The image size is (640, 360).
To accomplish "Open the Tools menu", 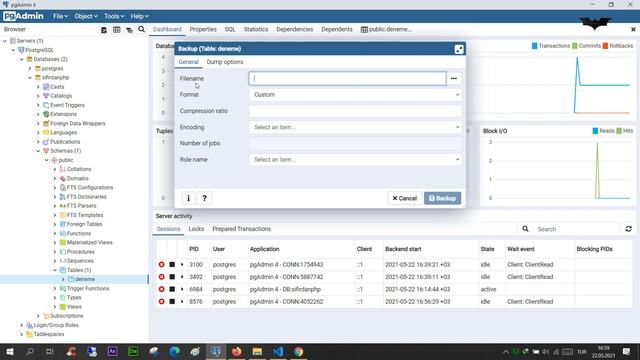I will point(114,16).
